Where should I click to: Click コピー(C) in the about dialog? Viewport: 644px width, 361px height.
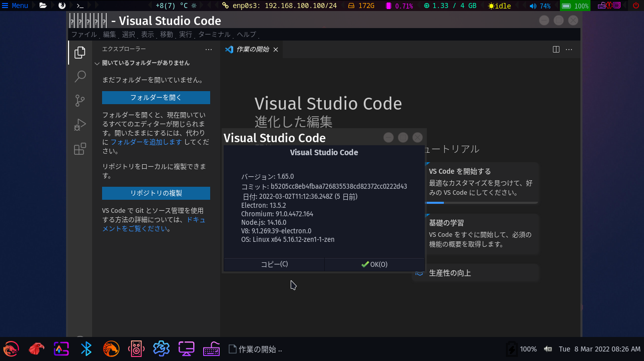coord(274,264)
